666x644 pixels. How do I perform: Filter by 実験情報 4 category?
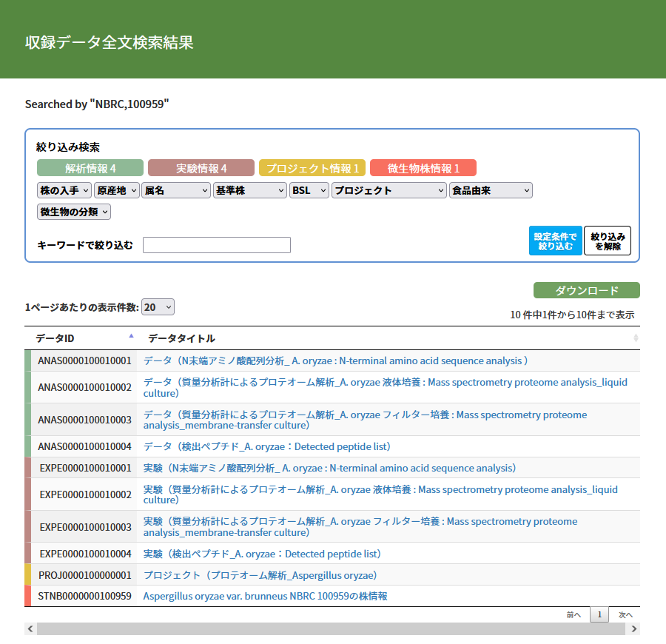tap(201, 168)
